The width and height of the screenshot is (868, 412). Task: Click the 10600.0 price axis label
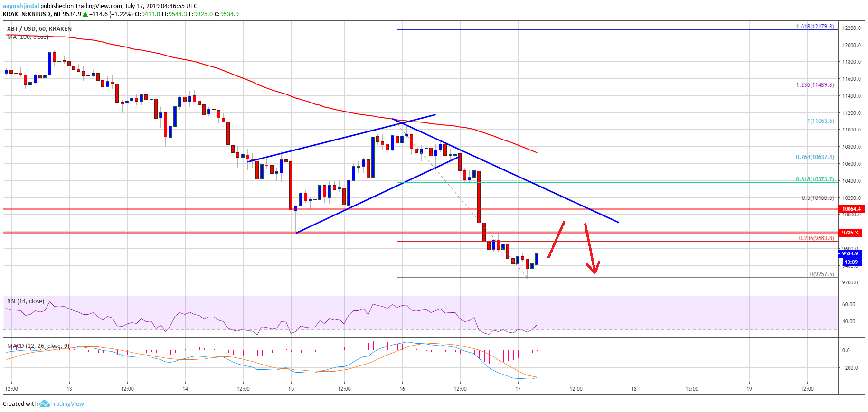point(851,164)
